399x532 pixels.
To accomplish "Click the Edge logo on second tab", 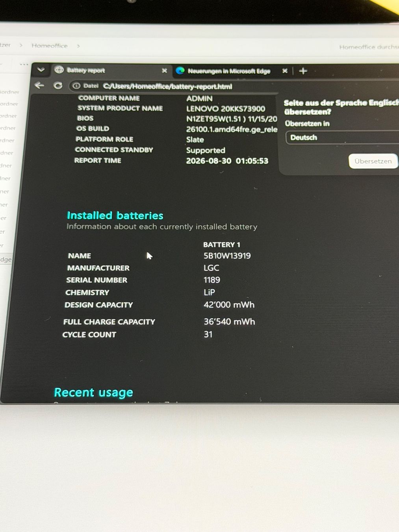I will pyautogui.click(x=180, y=71).
